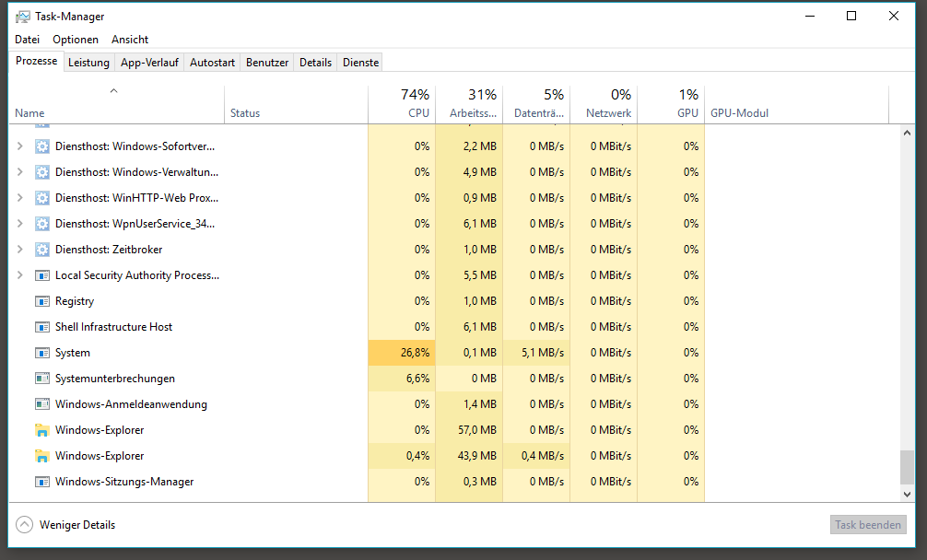
Task: Click the Task-Manager title bar icon
Action: (22, 17)
